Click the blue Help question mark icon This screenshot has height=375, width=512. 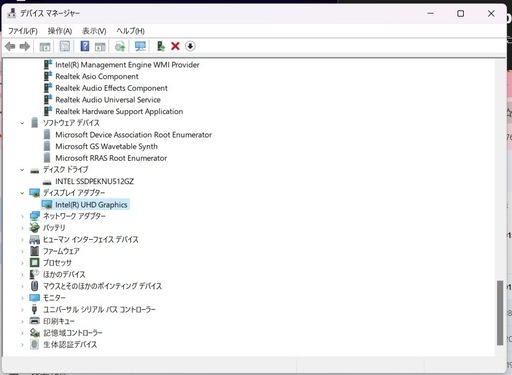(85, 46)
